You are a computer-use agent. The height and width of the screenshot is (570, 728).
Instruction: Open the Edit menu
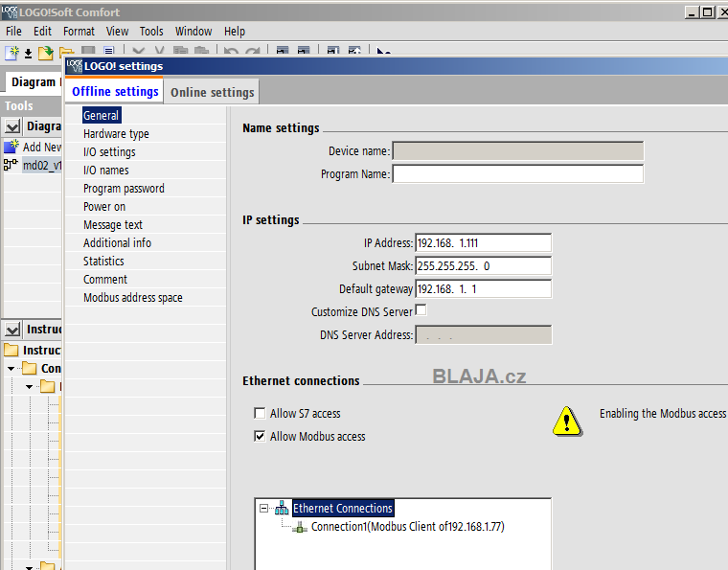click(42, 31)
